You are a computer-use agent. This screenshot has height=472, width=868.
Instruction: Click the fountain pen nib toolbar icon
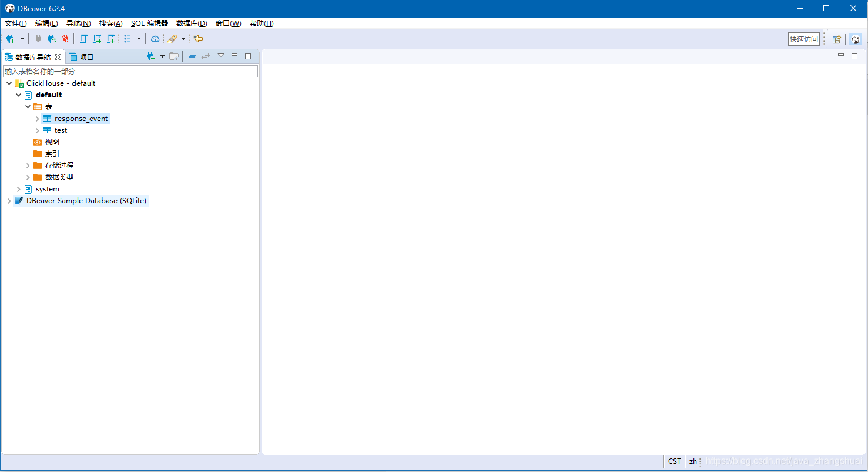coord(172,39)
